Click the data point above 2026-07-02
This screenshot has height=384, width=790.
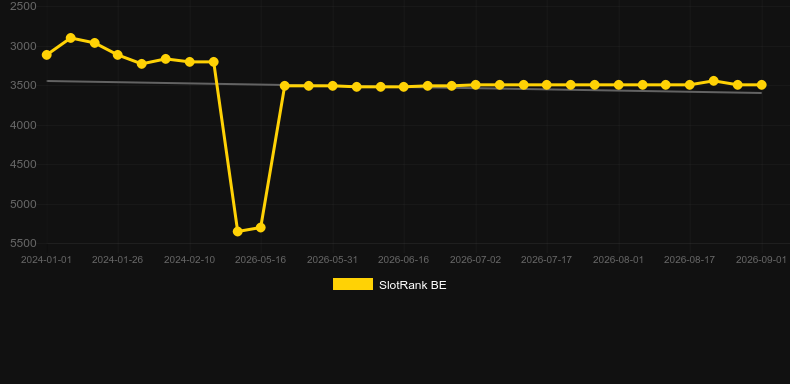[x=475, y=85]
